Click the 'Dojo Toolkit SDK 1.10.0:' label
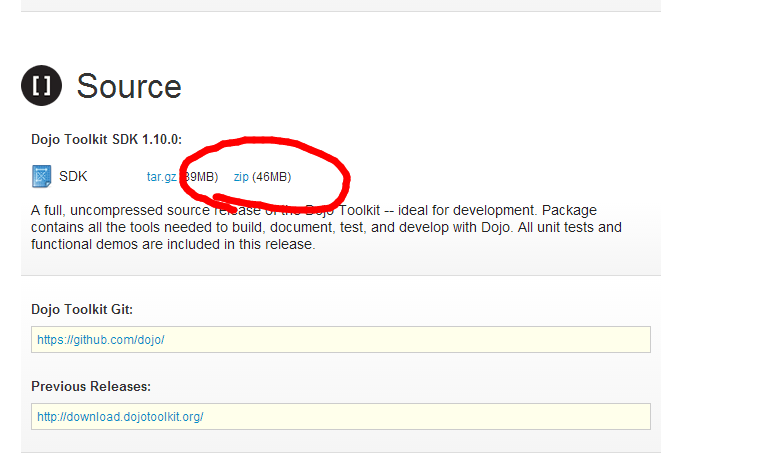Viewport: 784px width, 468px height. [106, 140]
